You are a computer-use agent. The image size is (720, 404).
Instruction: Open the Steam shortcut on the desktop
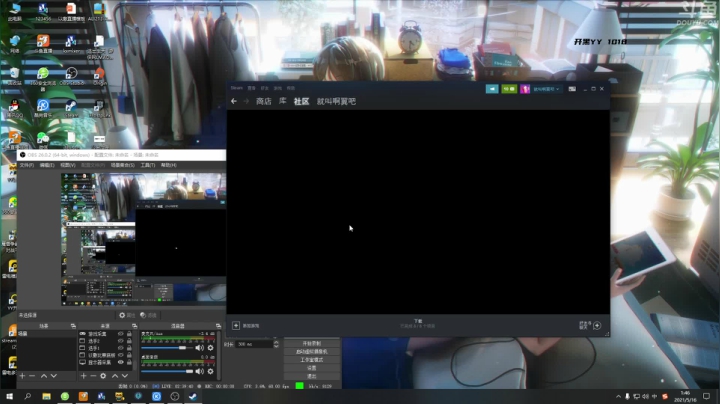[71, 108]
